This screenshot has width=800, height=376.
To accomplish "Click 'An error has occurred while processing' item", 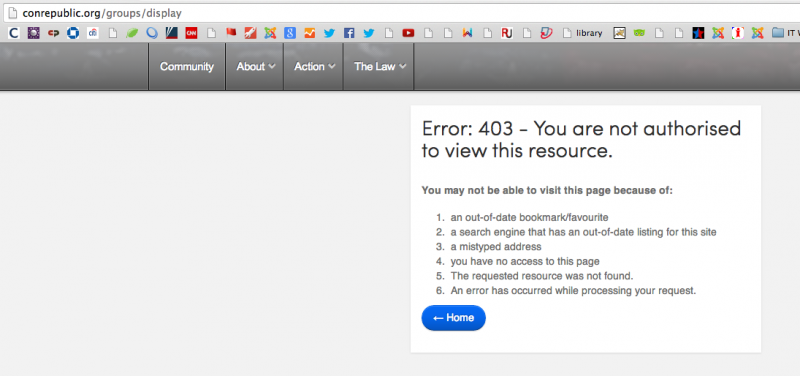I will [573, 291].
